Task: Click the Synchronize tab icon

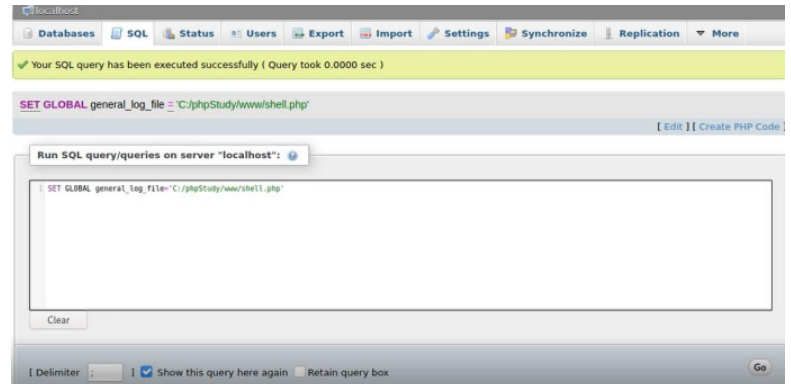Action: click(x=511, y=33)
